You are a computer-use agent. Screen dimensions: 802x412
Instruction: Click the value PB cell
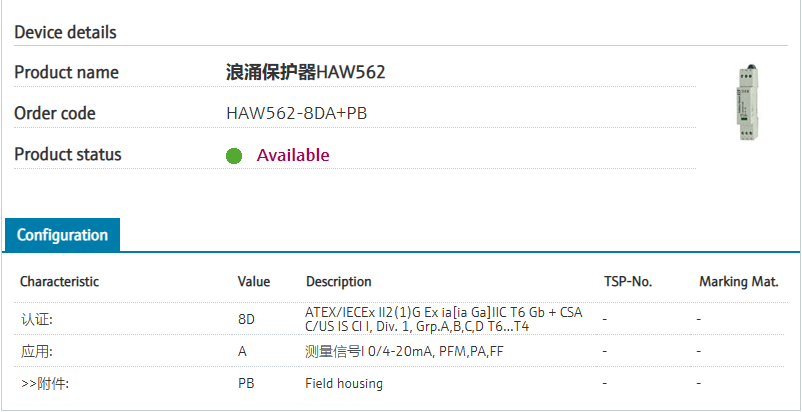click(246, 383)
